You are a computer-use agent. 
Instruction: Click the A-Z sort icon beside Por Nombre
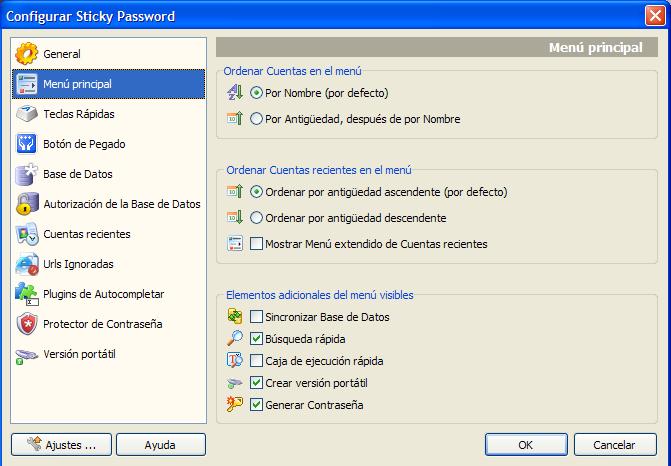point(235,92)
